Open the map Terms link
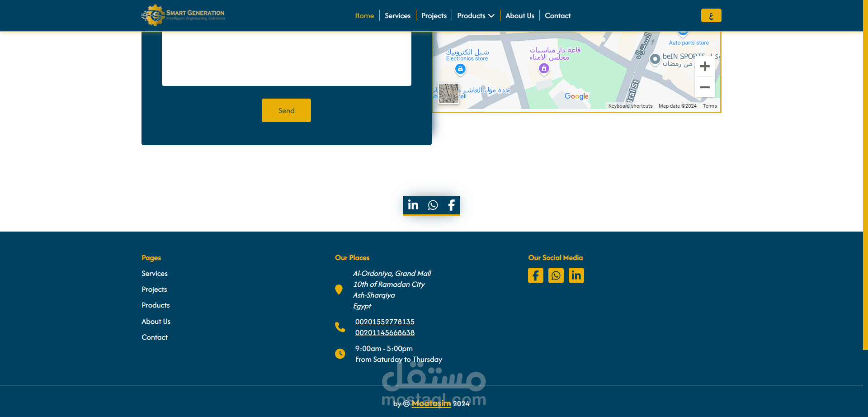The height and width of the screenshot is (417, 868). (x=710, y=106)
